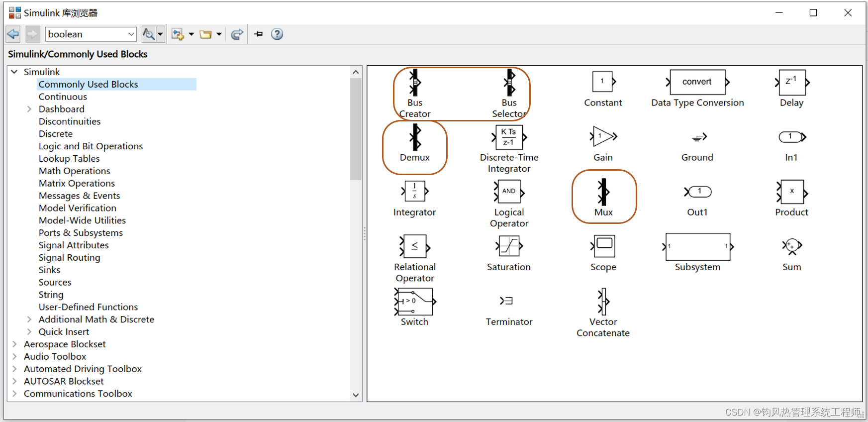
Task: Select the User-Defined Functions library
Action: (x=88, y=307)
